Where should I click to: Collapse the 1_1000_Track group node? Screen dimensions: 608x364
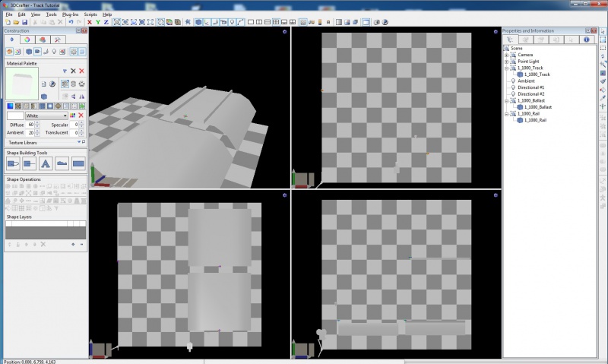[506, 68]
